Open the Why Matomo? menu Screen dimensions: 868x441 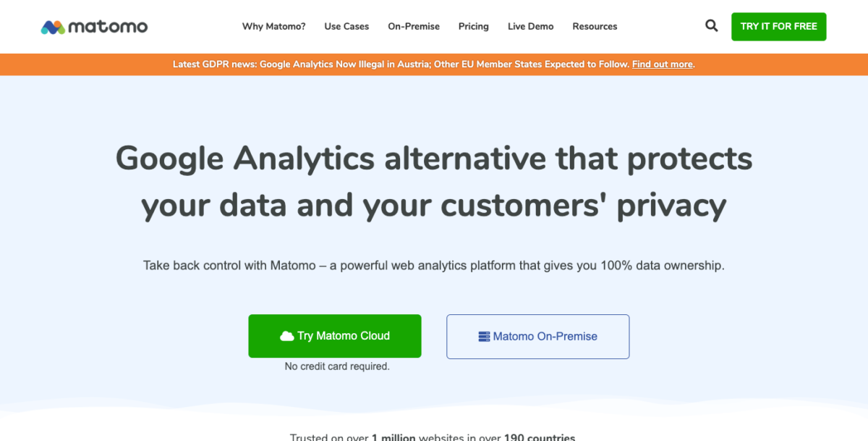pyautogui.click(x=273, y=26)
